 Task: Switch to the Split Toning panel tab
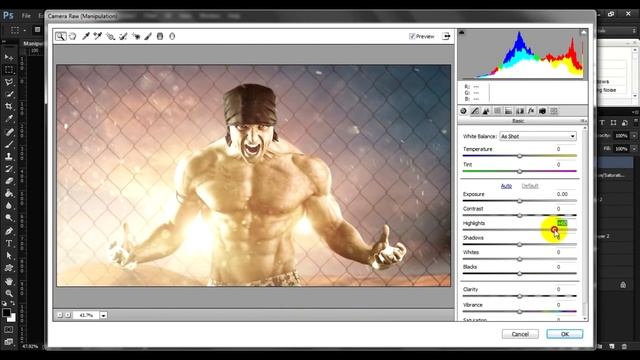coord(508,111)
